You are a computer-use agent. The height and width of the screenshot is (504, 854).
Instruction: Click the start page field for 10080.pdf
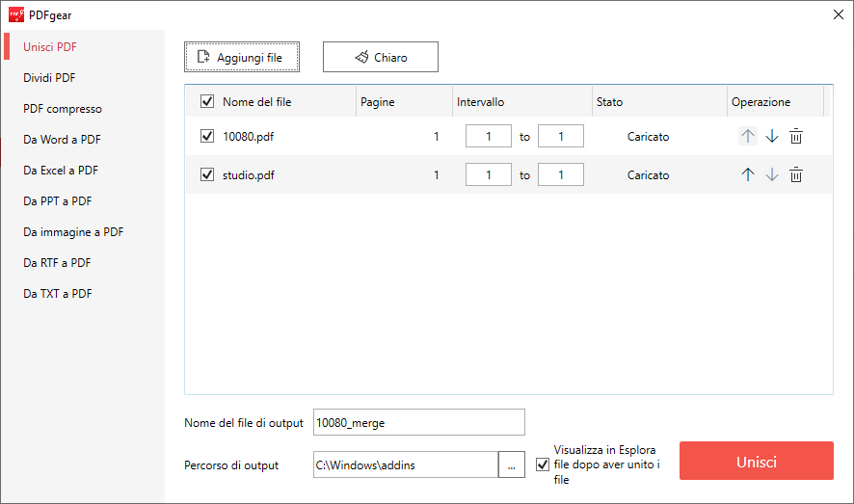(x=489, y=137)
